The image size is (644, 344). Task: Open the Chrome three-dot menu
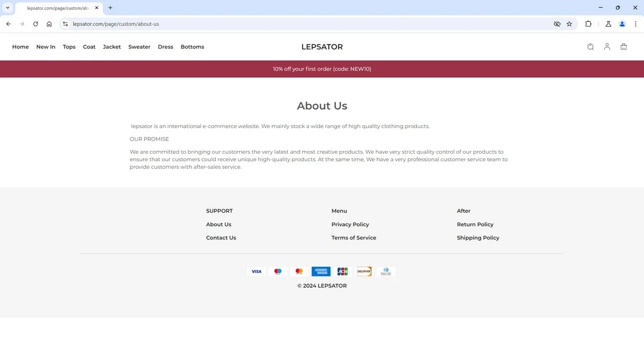[x=635, y=24]
